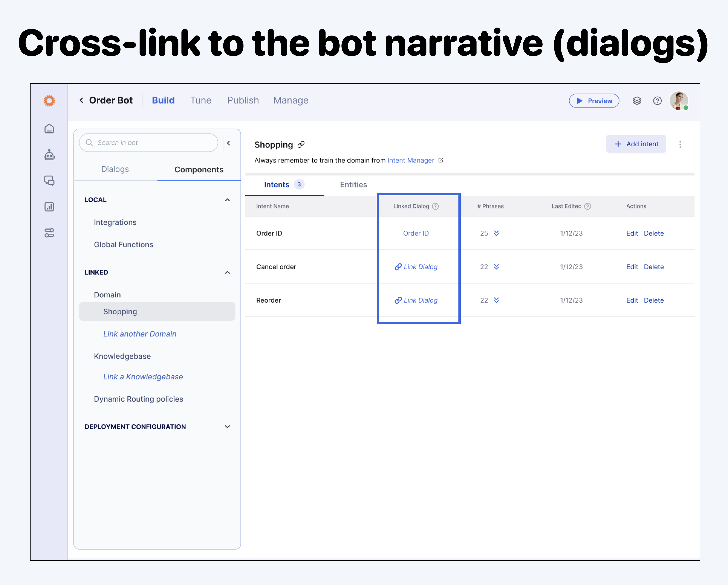The height and width of the screenshot is (585, 728).
Task: Click the Preview button
Action: (x=594, y=101)
